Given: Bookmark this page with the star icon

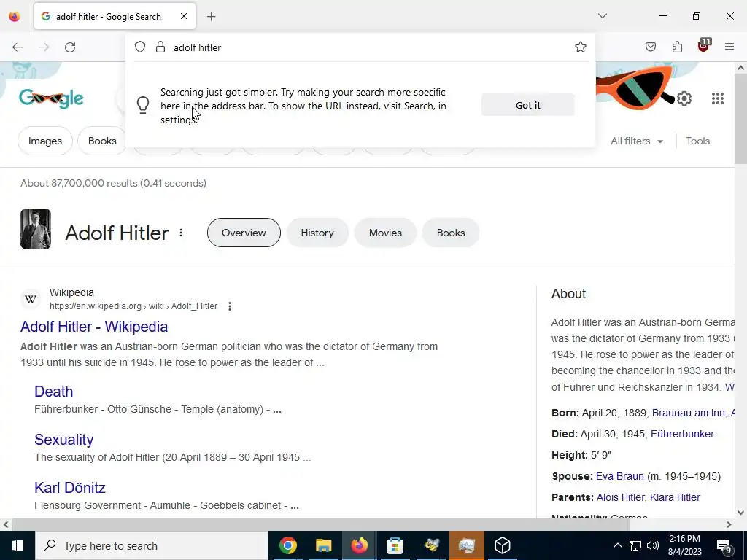Looking at the screenshot, I should coord(580,47).
